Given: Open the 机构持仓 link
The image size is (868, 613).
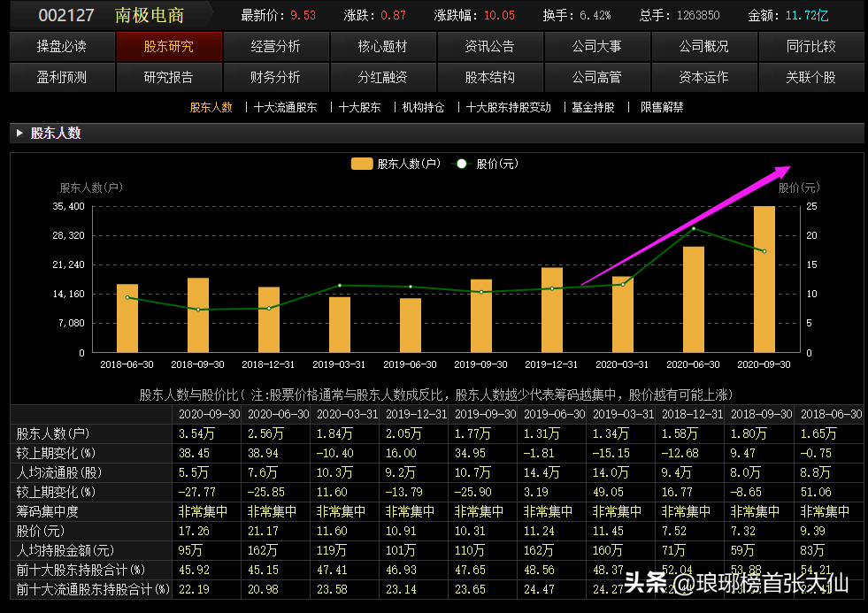Looking at the screenshot, I should pyautogui.click(x=424, y=107).
